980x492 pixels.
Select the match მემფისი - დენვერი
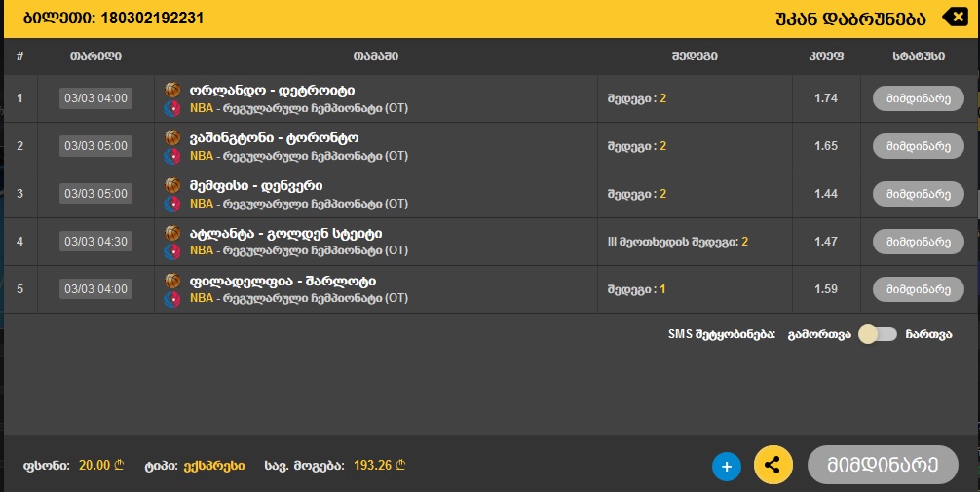pyautogui.click(x=256, y=186)
